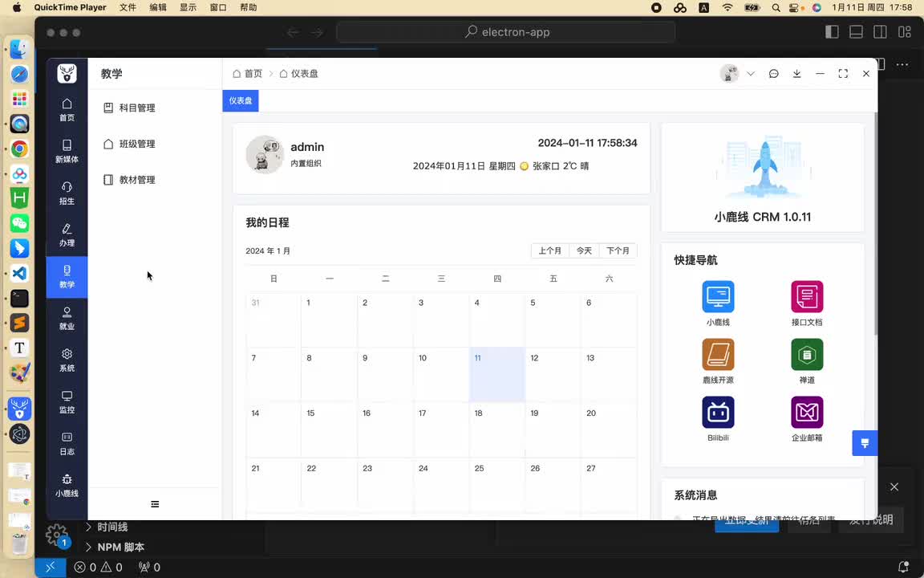Open 招生 module in sidebar

click(x=67, y=193)
